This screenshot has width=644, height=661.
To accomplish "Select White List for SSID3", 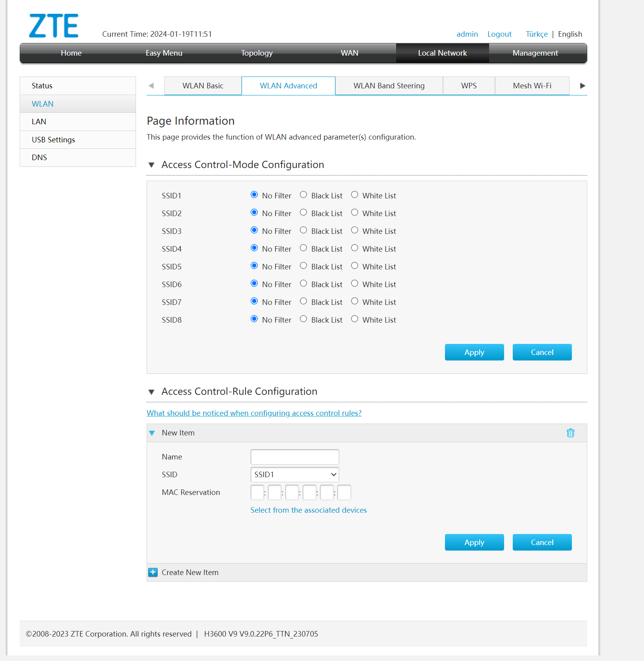I will pyautogui.click(x=354, y=230).
